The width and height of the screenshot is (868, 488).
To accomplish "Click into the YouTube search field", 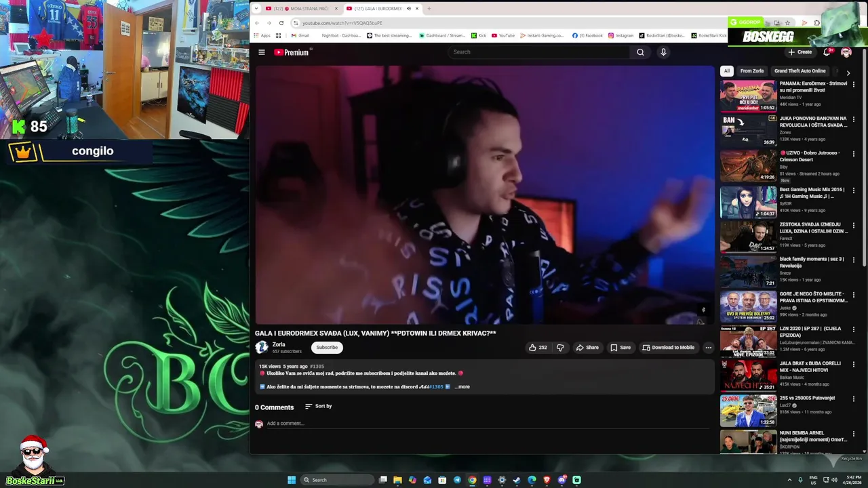I will [x=539, y=52].
